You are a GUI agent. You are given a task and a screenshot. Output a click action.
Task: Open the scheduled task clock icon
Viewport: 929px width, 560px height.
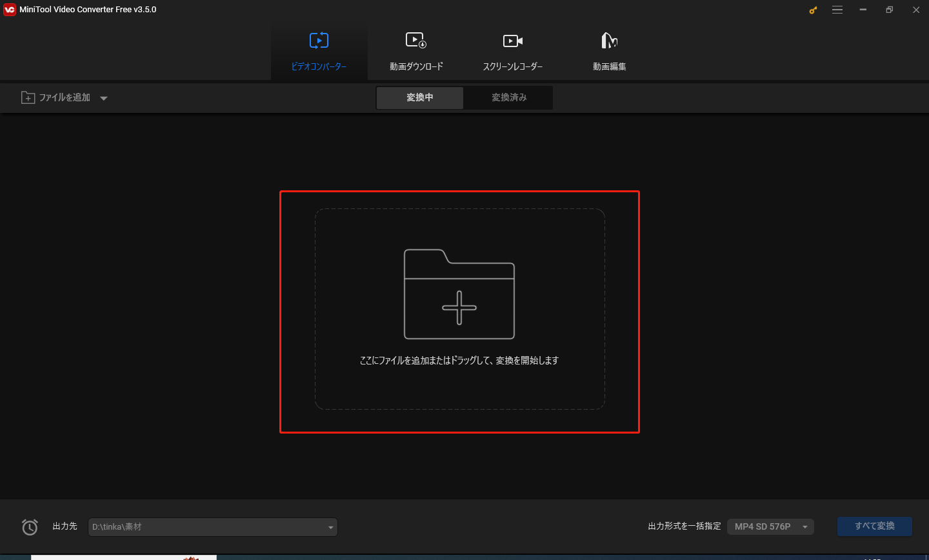pos(30,526)
